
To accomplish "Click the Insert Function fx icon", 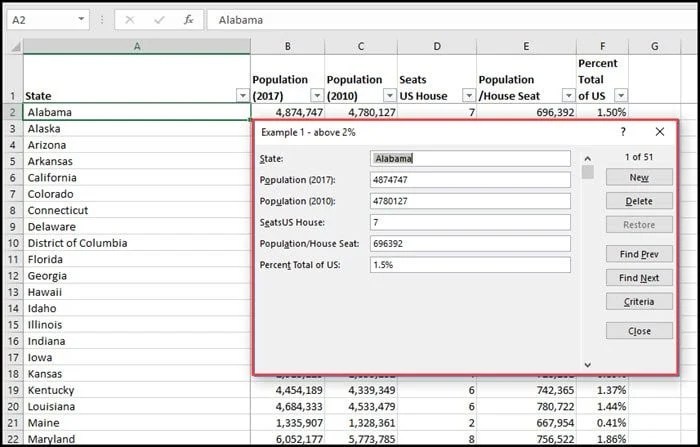I will 189,20.
